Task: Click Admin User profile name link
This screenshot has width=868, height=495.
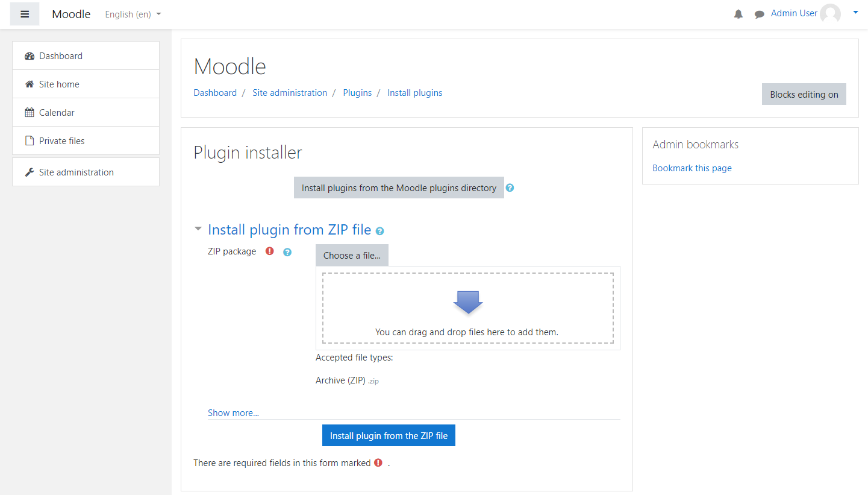Action: coord(794,13)
